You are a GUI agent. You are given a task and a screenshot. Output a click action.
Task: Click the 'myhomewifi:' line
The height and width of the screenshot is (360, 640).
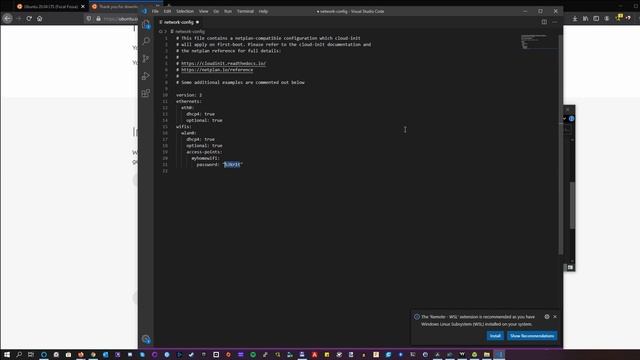206,158
